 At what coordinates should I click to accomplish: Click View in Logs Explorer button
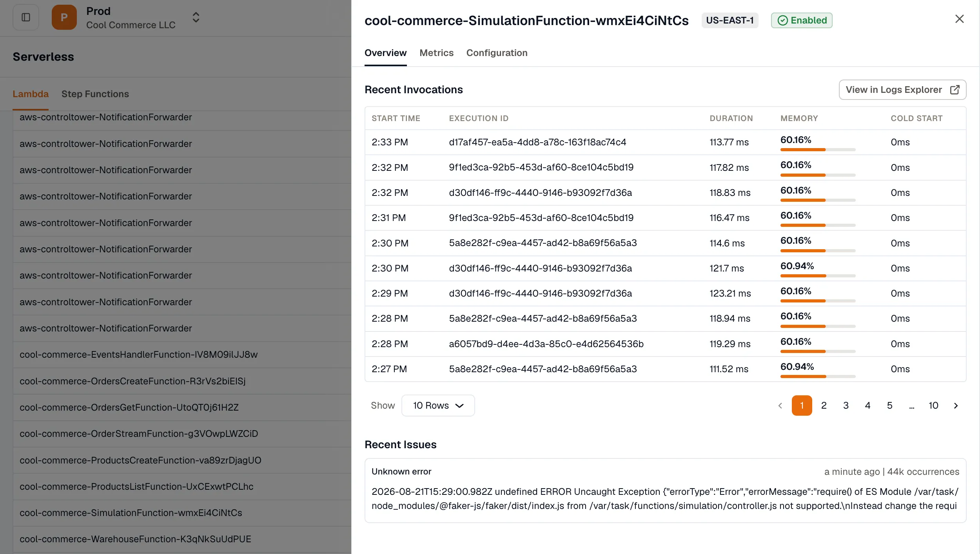click(902, 90)
